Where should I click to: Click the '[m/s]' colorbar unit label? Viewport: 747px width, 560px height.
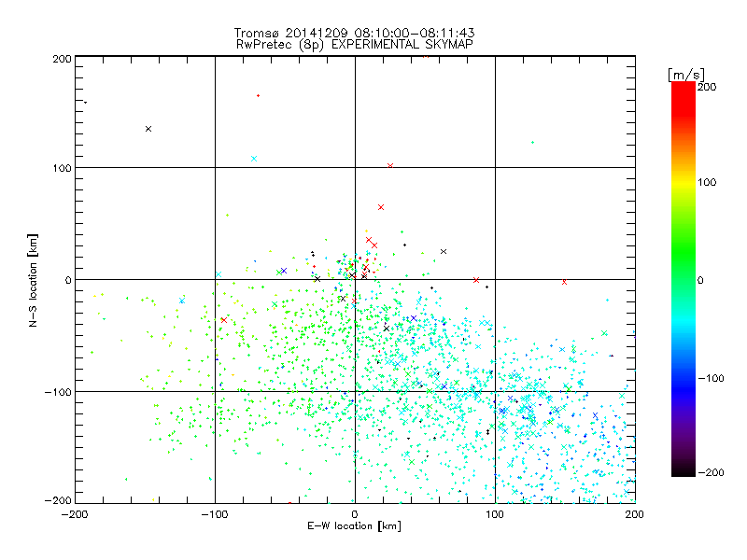click(x=686, y=75)
